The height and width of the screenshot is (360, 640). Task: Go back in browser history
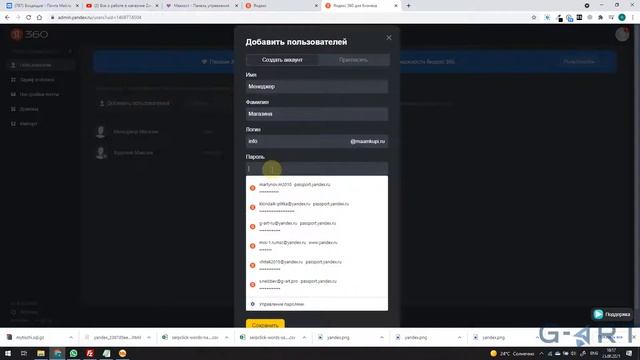[x=7, y=18]
